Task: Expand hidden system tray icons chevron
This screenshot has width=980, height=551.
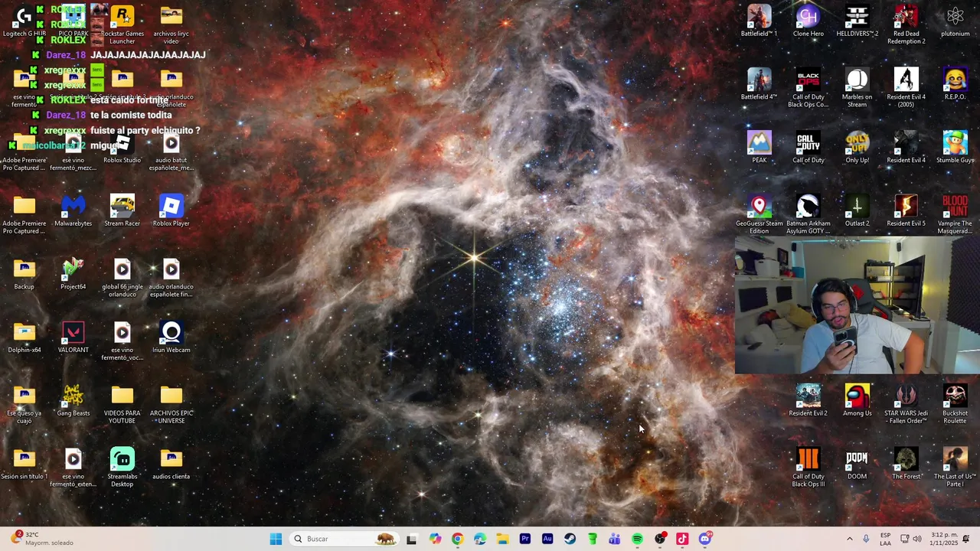Action: (x=849, y=539)
